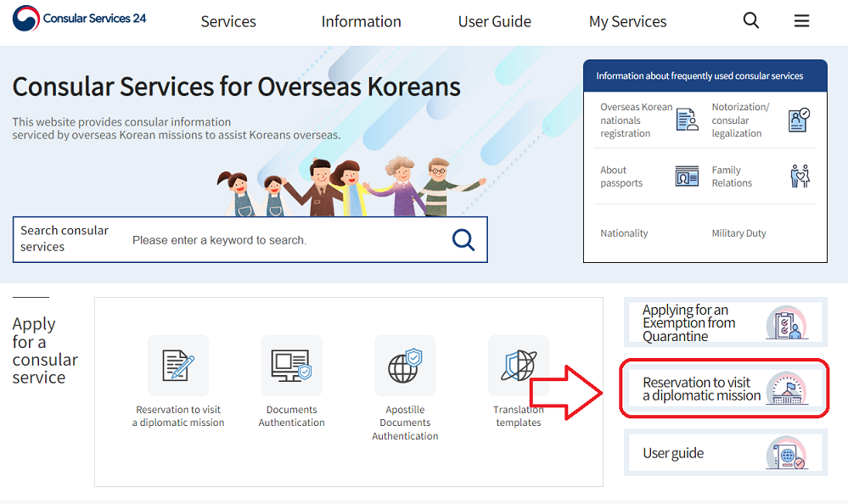This screenshot has height=504, width=848.
Task: Click the search box magnifier button
Action: 463,240
